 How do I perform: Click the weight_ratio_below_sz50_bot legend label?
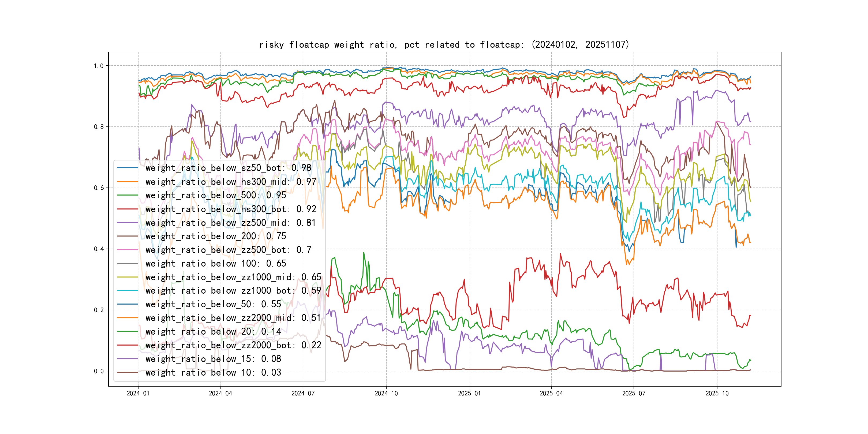(x=228, y=168)
